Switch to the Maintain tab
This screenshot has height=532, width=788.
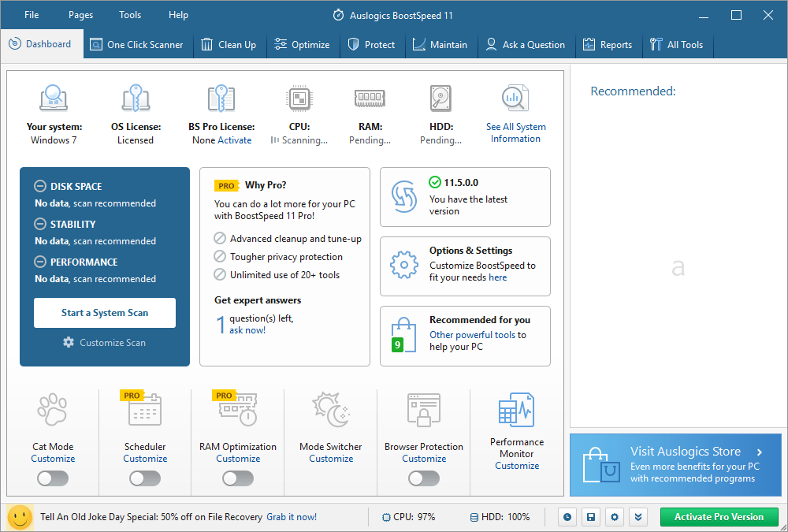[440, 44]
